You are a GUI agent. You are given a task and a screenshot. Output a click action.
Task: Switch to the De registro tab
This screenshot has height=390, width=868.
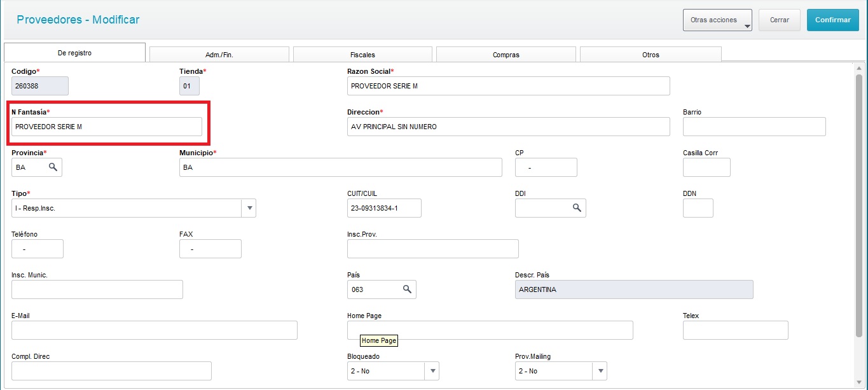pos(75,53)
